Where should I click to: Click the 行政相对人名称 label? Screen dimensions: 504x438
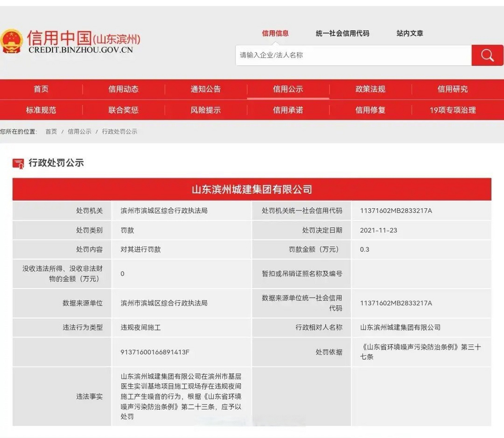tap(319, 327)
